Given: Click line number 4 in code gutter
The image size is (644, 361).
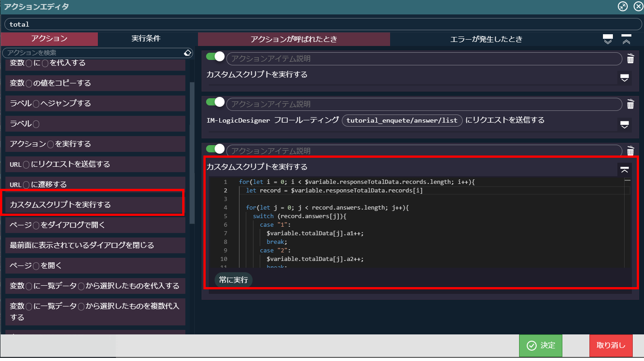Looking at the screenshot, I should (225, 207).
